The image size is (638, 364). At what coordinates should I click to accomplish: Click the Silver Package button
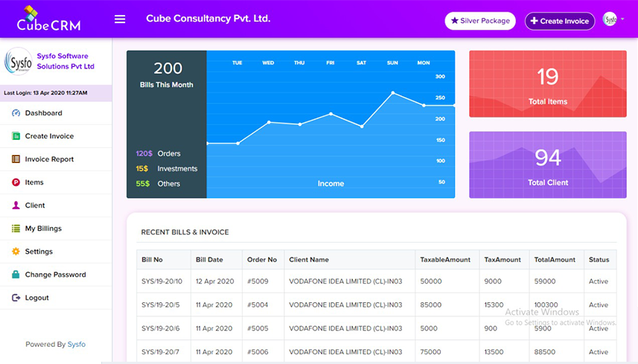[x=480, y=21]
